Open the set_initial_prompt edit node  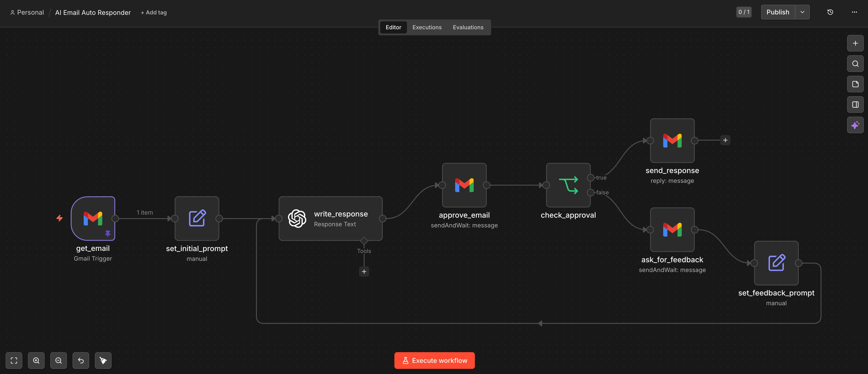point(197,218)
